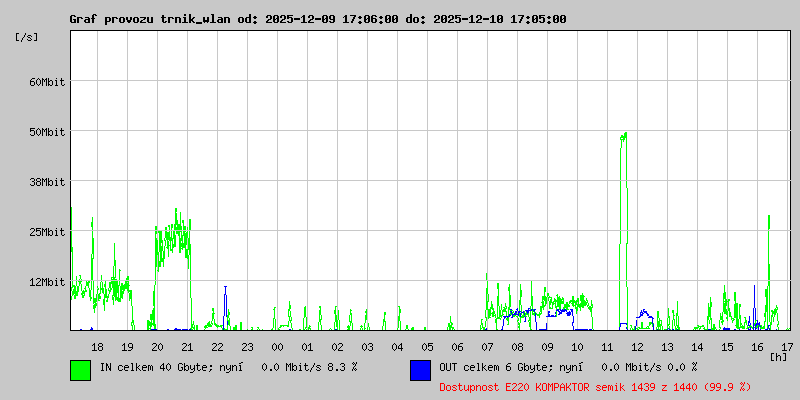Screen dimensions: 800x400
Task: Click the '[/s]' unit label
Action: 27,37
